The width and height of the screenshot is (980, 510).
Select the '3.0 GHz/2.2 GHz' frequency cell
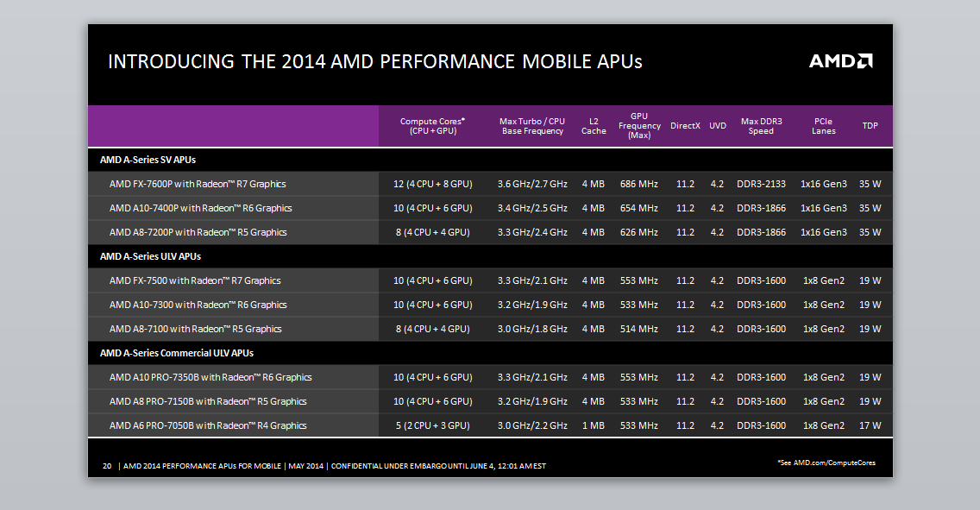pos(532,425)
